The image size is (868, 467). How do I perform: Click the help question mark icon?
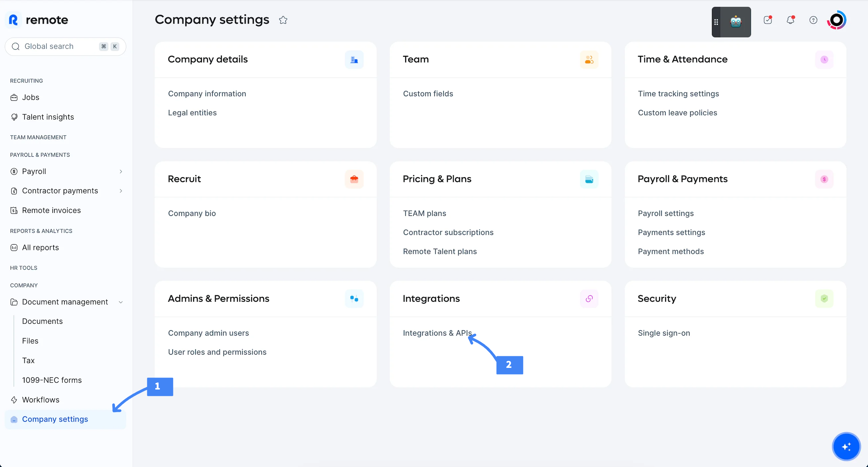click(x=813, y=20)
